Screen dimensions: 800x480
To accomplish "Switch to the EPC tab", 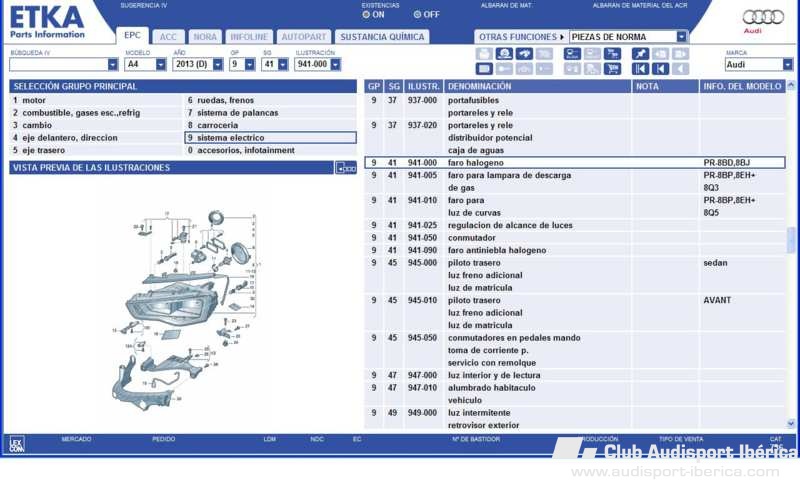I will 132,35.
